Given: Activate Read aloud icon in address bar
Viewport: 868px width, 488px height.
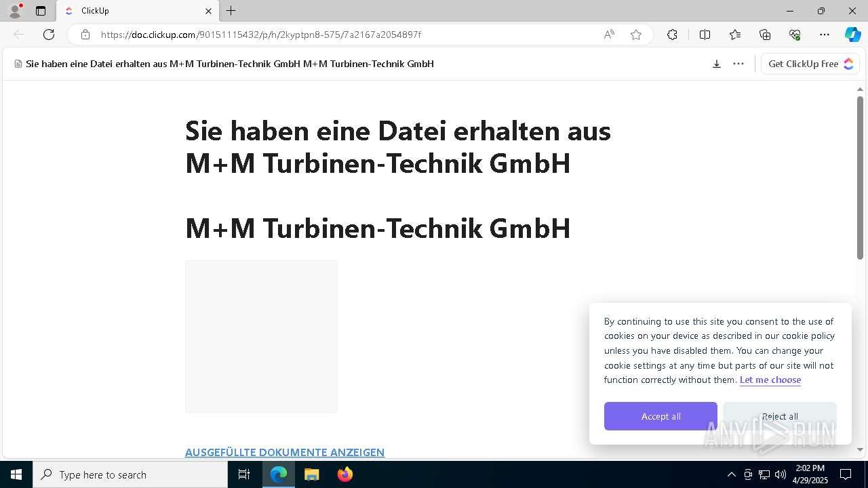Looking at the screenshot, I should click(609, 35).
